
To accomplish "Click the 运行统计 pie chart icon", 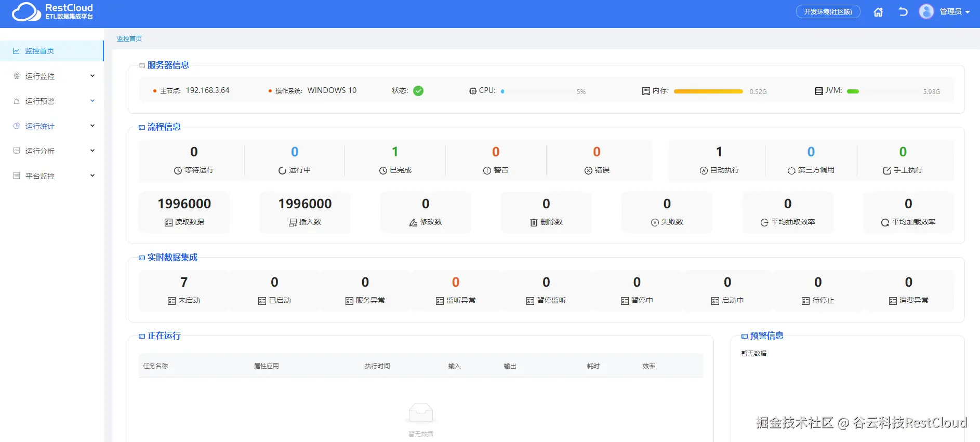I will pyautogui.click(x=17, y=126).
